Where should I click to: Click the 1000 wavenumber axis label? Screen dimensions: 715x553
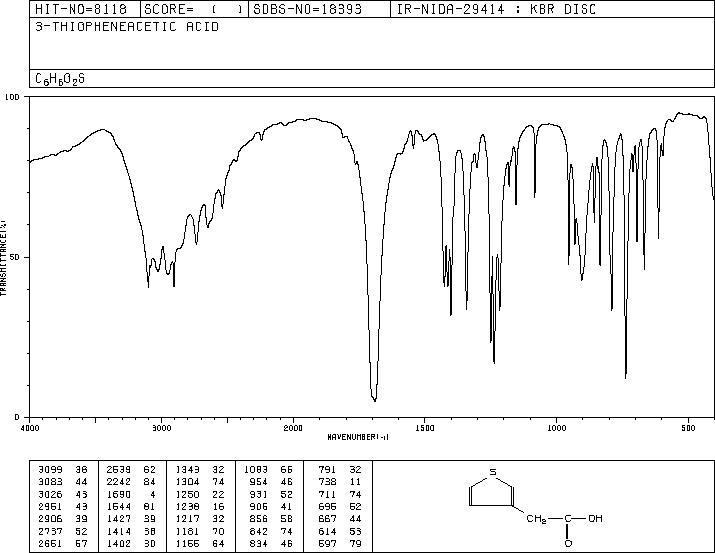point(556,428)
